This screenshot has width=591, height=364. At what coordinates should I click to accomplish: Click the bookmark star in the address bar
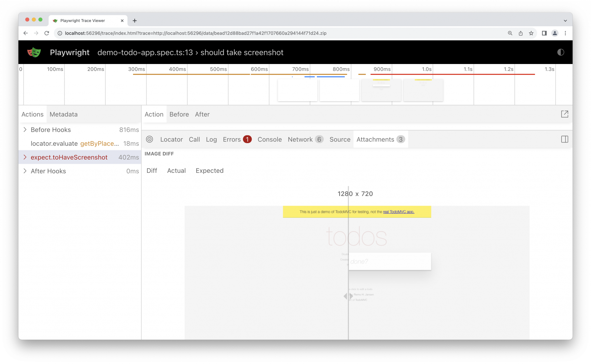(531, 33)
